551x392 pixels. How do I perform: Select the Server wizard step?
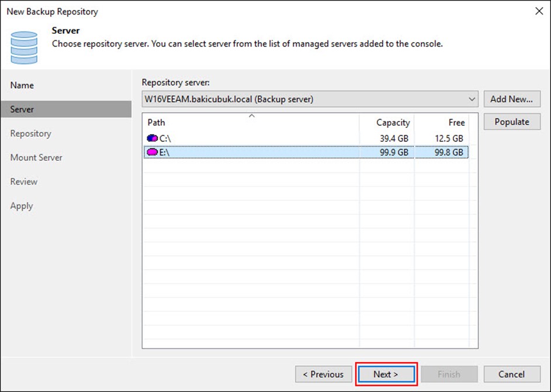(x=22, y=109)
